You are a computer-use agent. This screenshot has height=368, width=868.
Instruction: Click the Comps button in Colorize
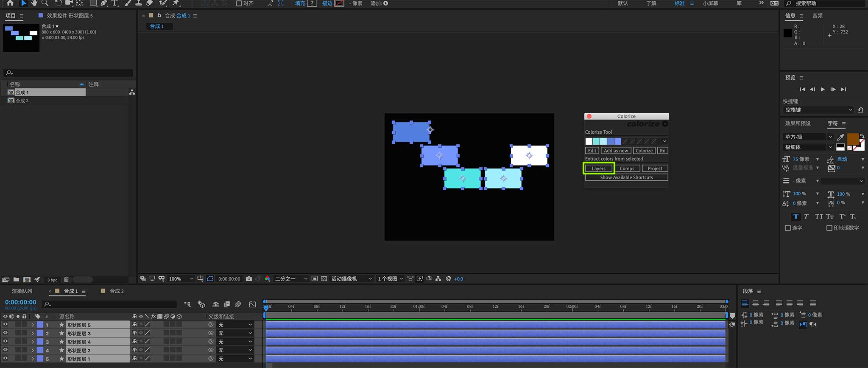[627, 169]
